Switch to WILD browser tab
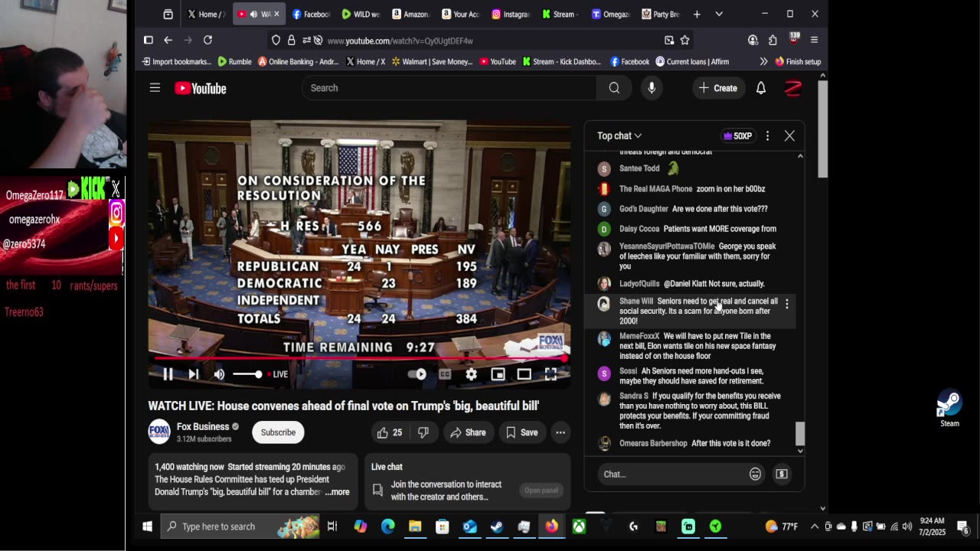The image size is (980, 551). pos(361,14)
